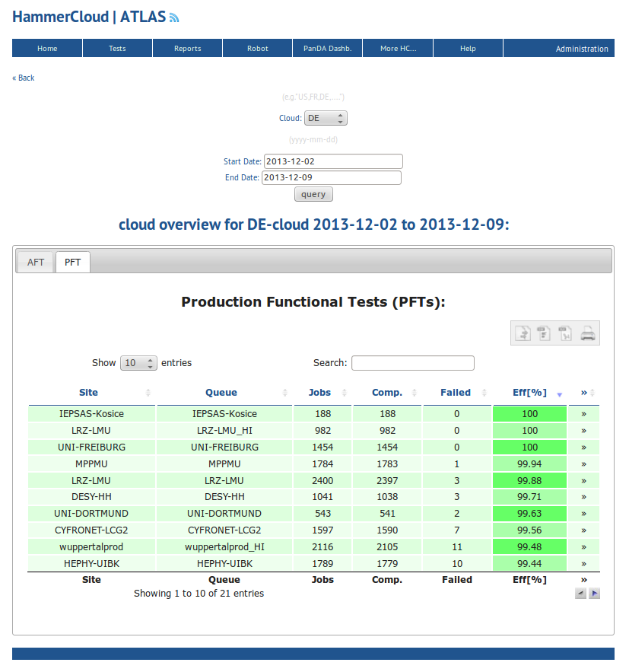Click into the table Search box
The height and width of the screenshot is (672, 629).
tap(412, 363)
